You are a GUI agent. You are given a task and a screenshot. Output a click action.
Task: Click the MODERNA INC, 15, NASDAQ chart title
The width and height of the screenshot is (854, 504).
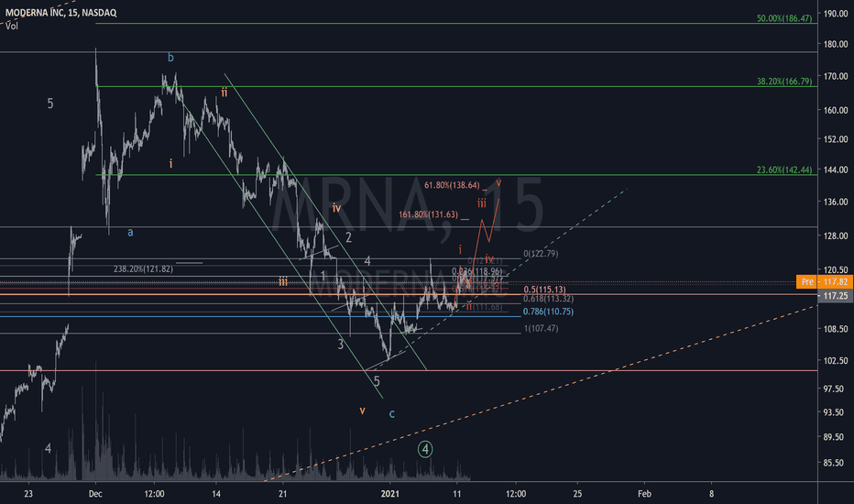[61, 13]
